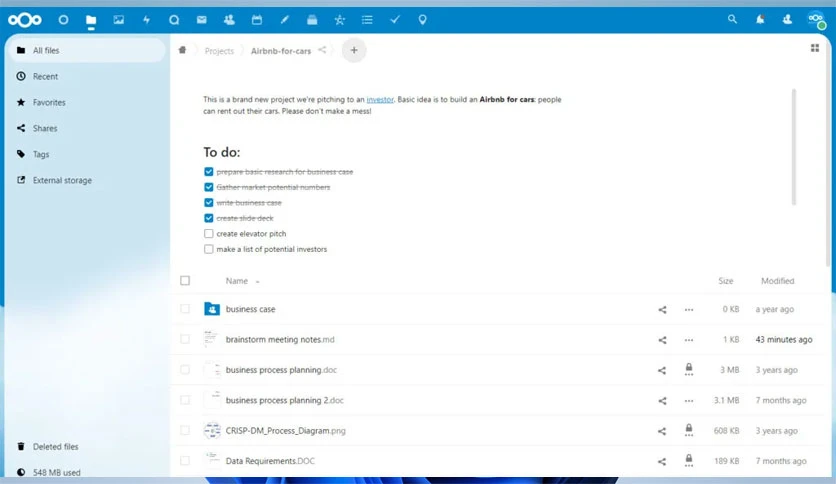Open the Activity app lightning icon
836x484 pixels.
(x=146, y=20)
